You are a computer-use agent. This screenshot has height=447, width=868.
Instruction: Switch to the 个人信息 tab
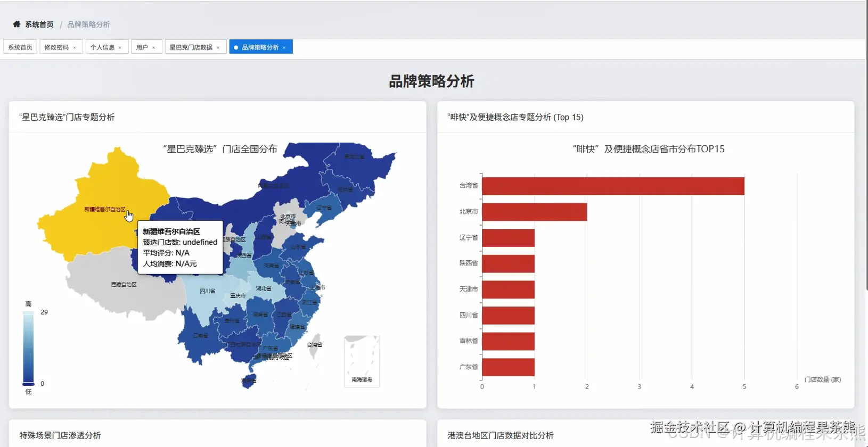tap(102, 47)
